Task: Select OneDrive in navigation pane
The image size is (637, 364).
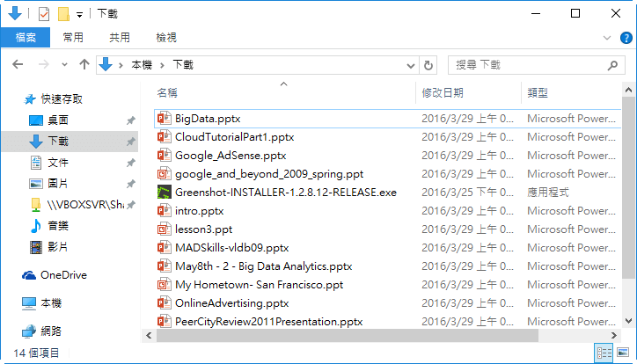Action: click(63, 275)
